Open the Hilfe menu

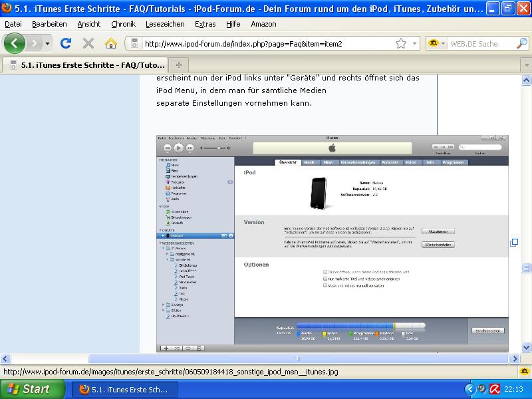(233, 24)
